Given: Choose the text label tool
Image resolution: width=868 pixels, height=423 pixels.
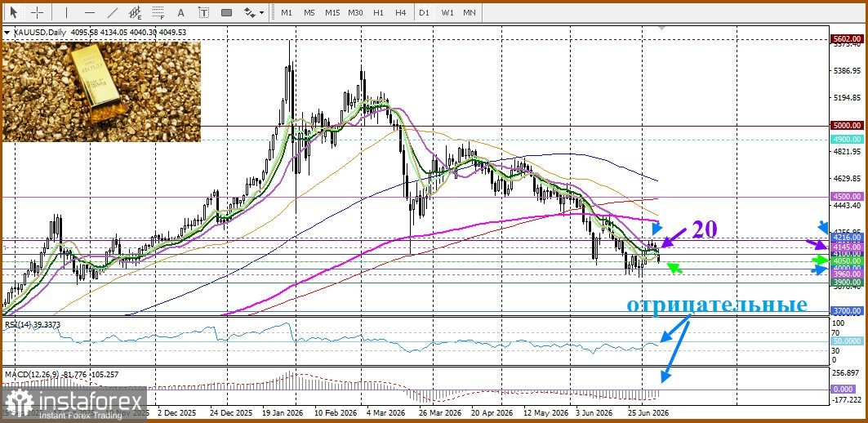Looking at the screenshot, I should pos(203,12).
